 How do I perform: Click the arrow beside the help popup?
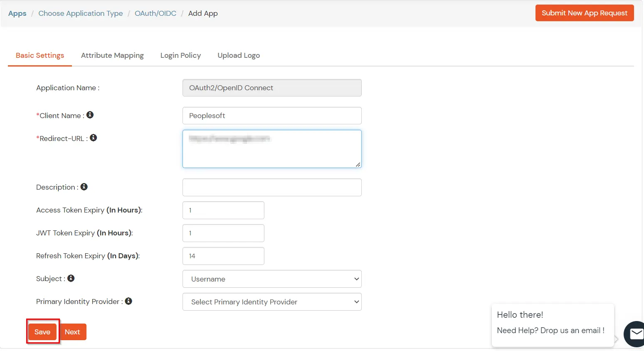coord(616,339)
